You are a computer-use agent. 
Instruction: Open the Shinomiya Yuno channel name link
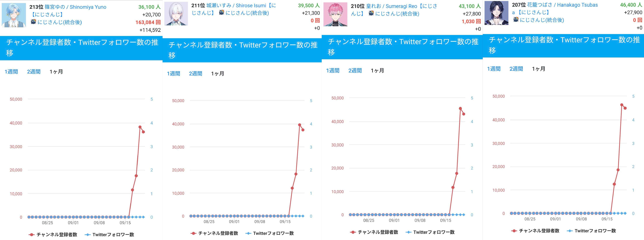[75, 7]
